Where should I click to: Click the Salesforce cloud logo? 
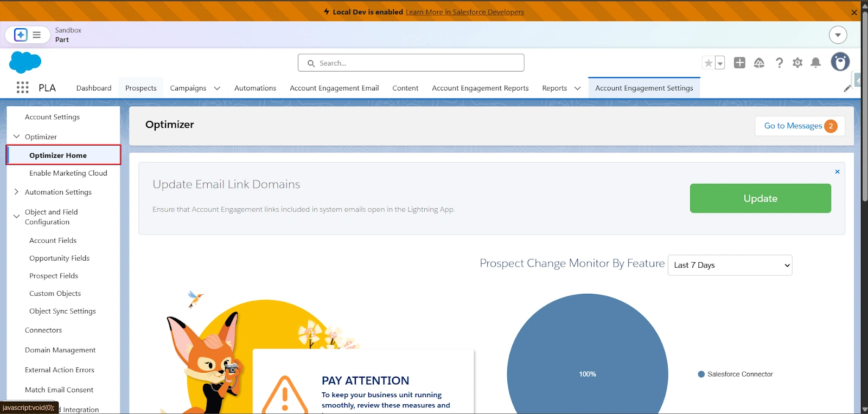25,62
